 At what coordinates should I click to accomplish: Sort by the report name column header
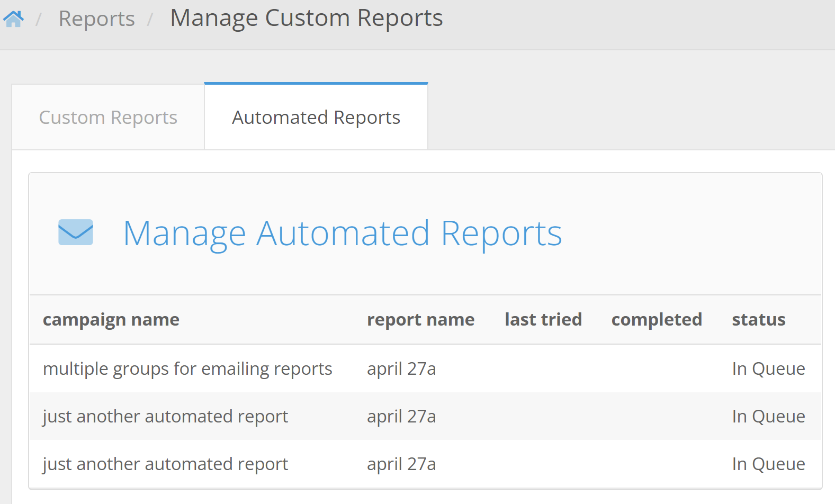tap(420, 320)
